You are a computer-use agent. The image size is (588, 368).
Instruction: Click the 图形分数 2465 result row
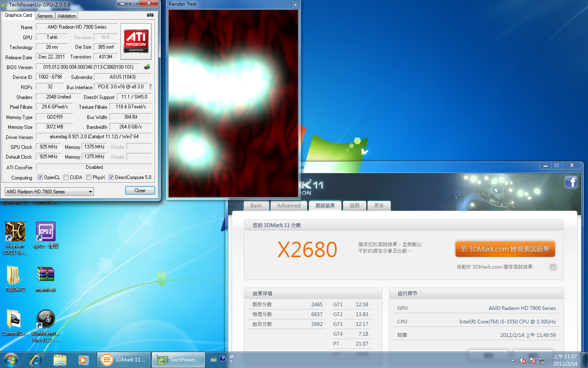click(287, 305)
